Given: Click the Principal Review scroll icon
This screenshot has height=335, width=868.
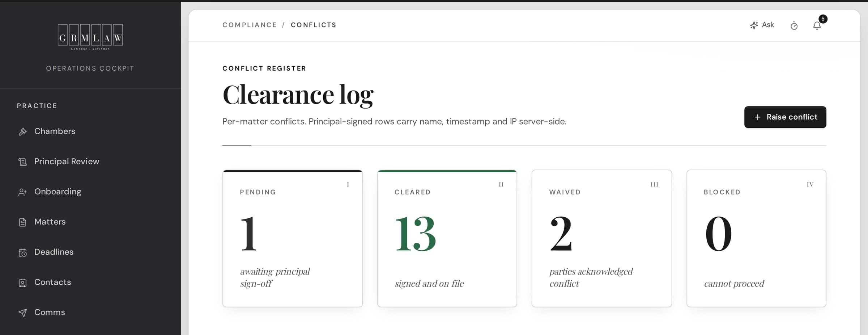Looking at the screenshot, I should [23, 162].
